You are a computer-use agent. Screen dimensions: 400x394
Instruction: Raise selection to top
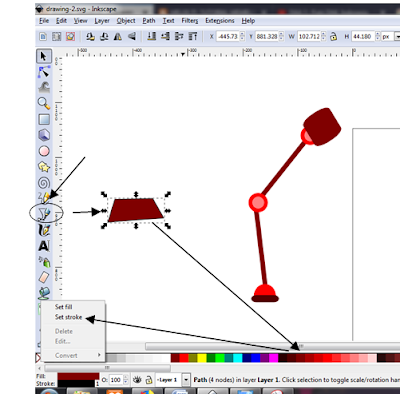[x=193, y=36]
